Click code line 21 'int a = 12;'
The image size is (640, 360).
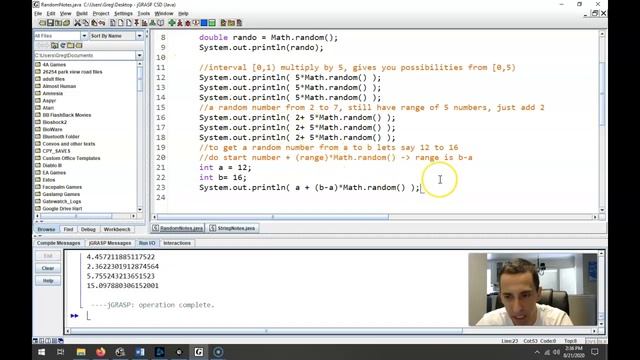click(x=225, y=167)
